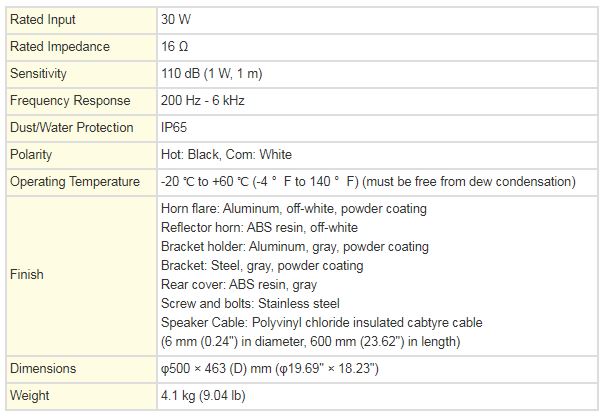Image resolution: width=606 pixels, height=418 pixels.
Task: Click the Rear cover ABS resin line
Action: tap(241, 285)
